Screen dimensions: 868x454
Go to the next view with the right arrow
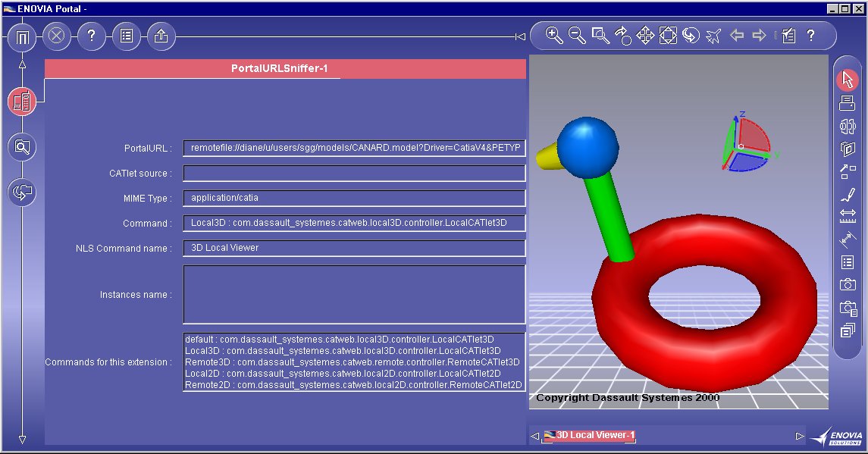coord(759,36)
